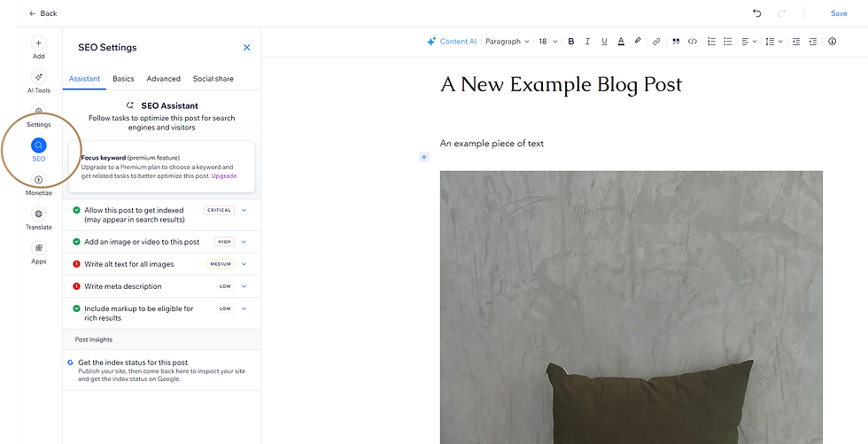Viewport: 868px width, 444px height.
Task: Open the Translate sidebar panel
Action: click(x=39, y=219)
